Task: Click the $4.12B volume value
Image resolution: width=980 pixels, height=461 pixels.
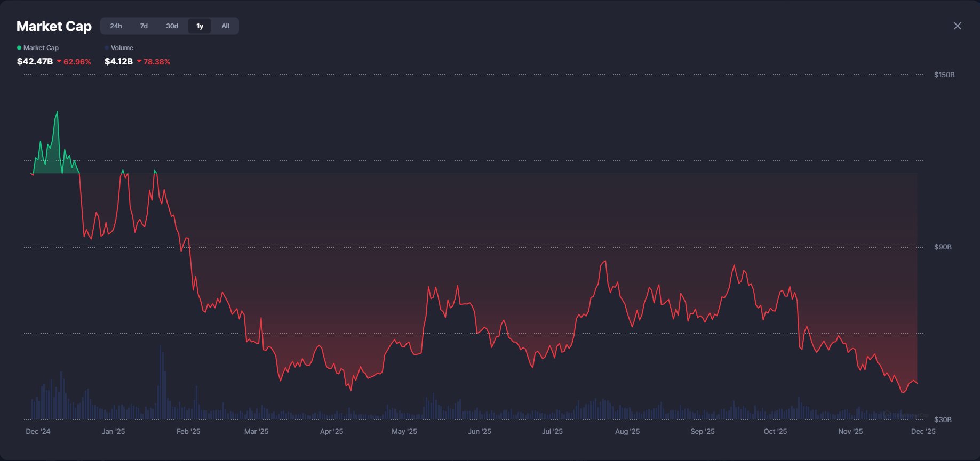Action: tap(118, 61)
